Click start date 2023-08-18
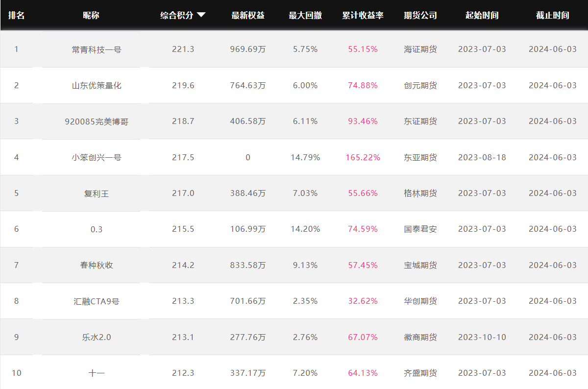This screenshot has width=588, height=389. (482, 157)
